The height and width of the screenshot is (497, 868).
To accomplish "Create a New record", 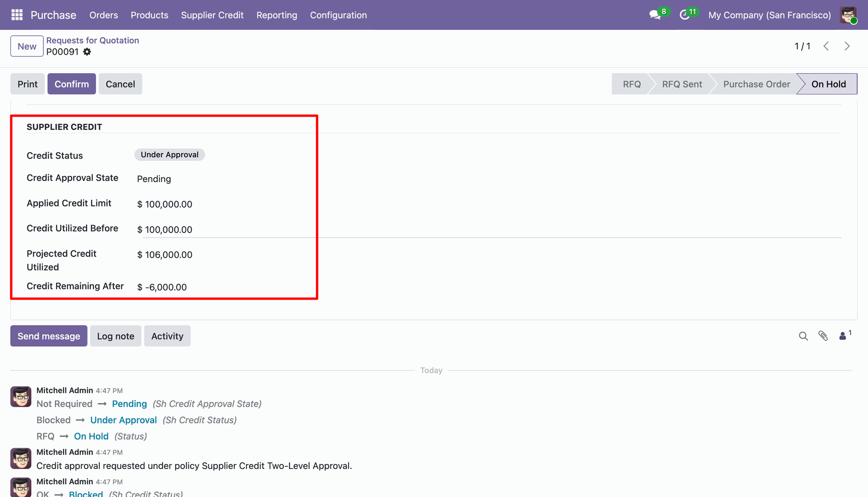I will coord(27,46).
